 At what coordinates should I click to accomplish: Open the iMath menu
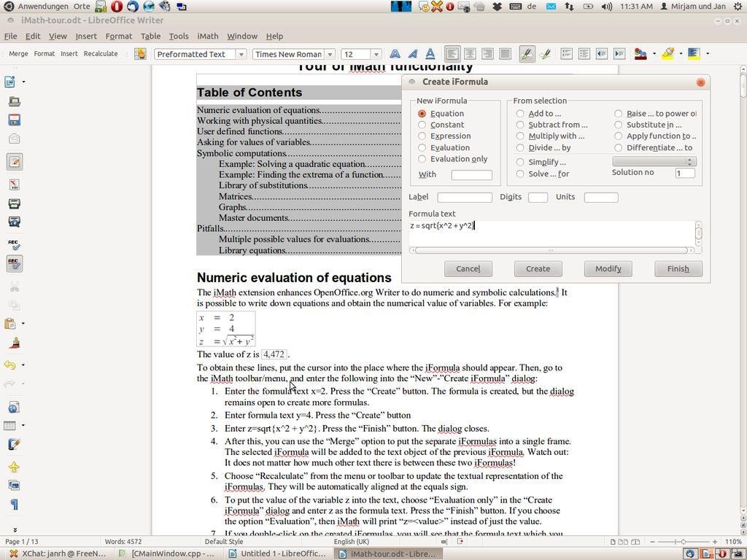click(207, 36)
